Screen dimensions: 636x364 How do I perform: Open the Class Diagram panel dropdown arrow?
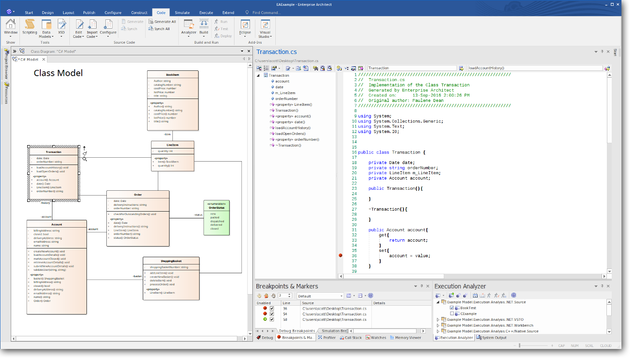pos(242,51)
